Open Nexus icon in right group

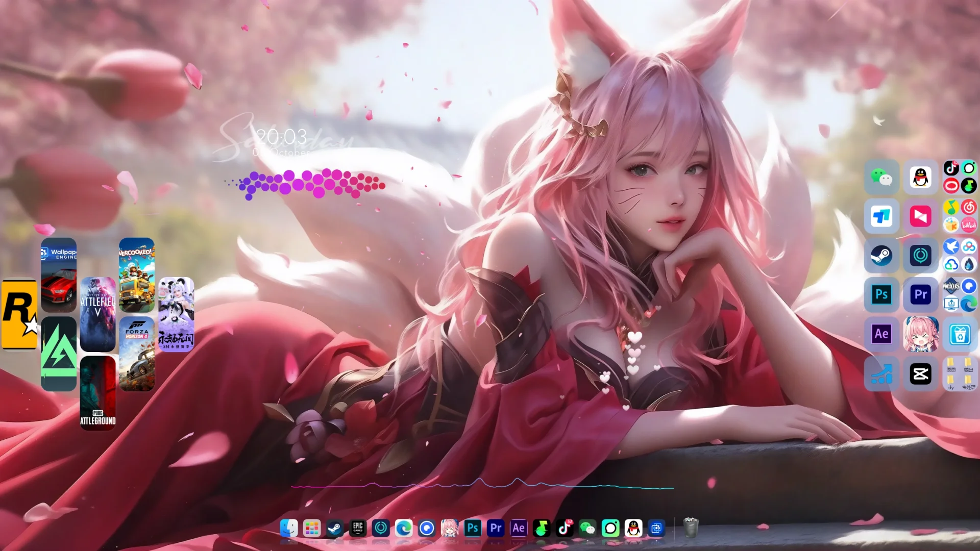point(951,286)
